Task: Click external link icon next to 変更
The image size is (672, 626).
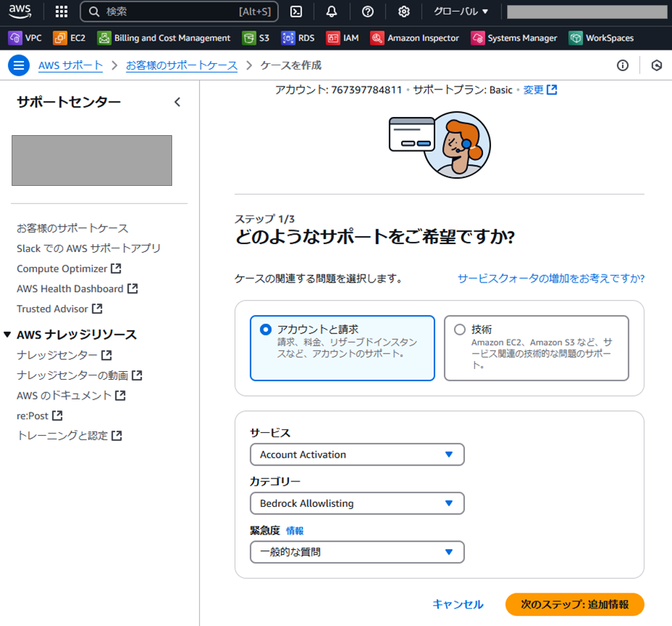Action: (x=552, y=89)
